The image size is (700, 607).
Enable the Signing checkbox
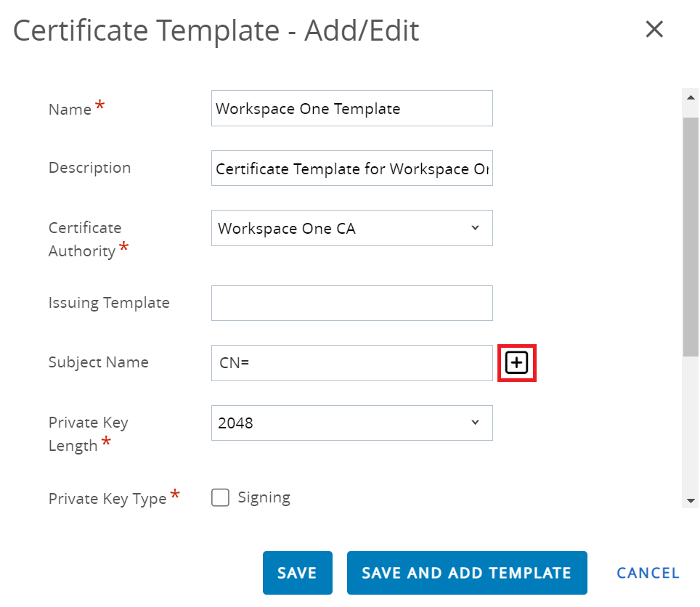[221, 497]
